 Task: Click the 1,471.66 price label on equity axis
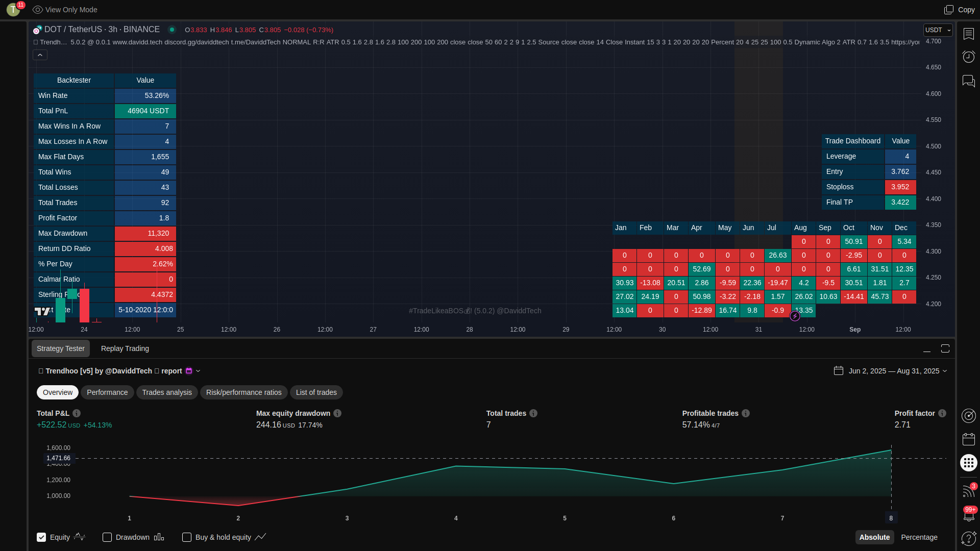coord(59,458)
